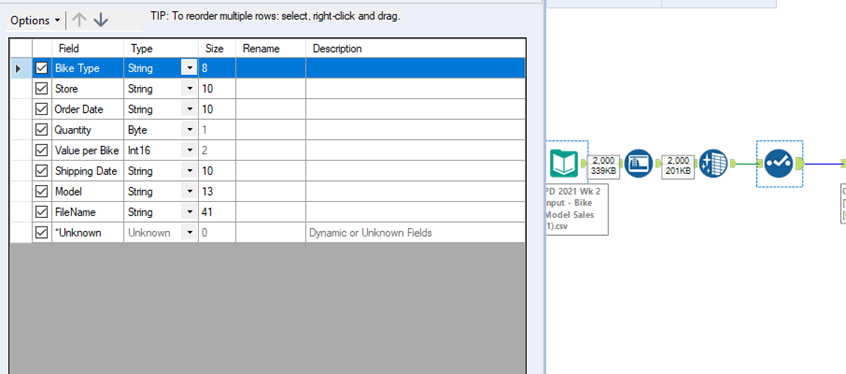Open the Bike Type data type dropdown
This screenshot has width=846, height=374.
[189, 69]
